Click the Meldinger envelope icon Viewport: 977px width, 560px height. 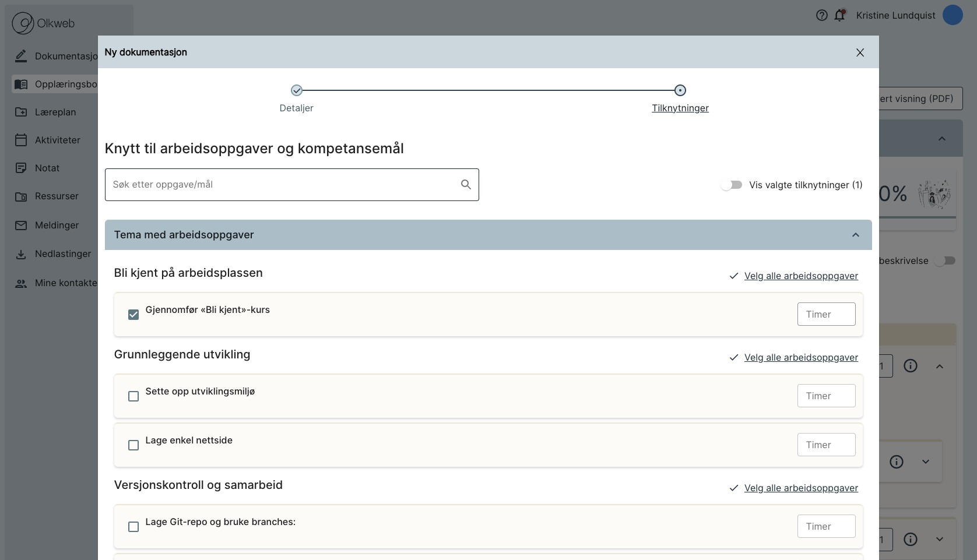(x=21, y=225)
